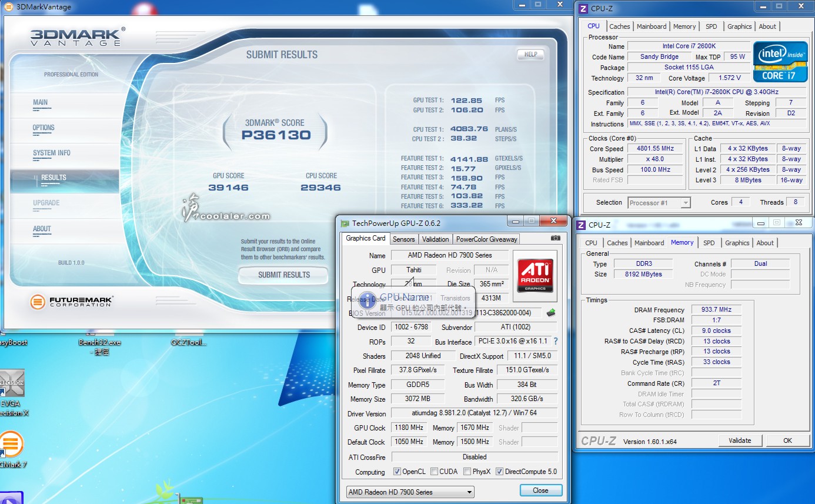The width and height of the screenshot is (815, 504).
Task: Toggle the DirectCompute 5.0 checkbox
Action: click(499, 472)
